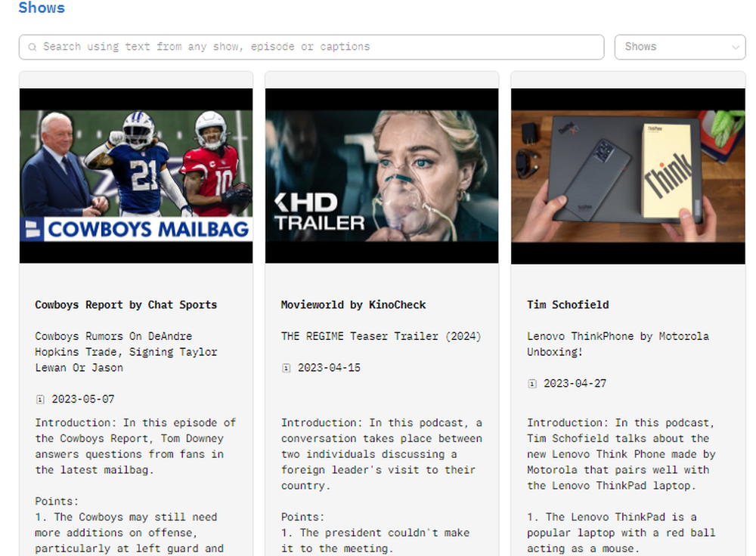Click the date 2023-05-07
Screen dimensions: 756x556
click(x=83, y=400)
